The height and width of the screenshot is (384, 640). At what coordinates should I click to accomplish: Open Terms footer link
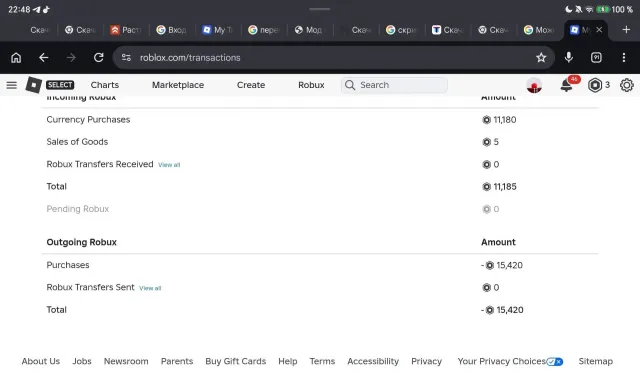[x=322, y=361]
